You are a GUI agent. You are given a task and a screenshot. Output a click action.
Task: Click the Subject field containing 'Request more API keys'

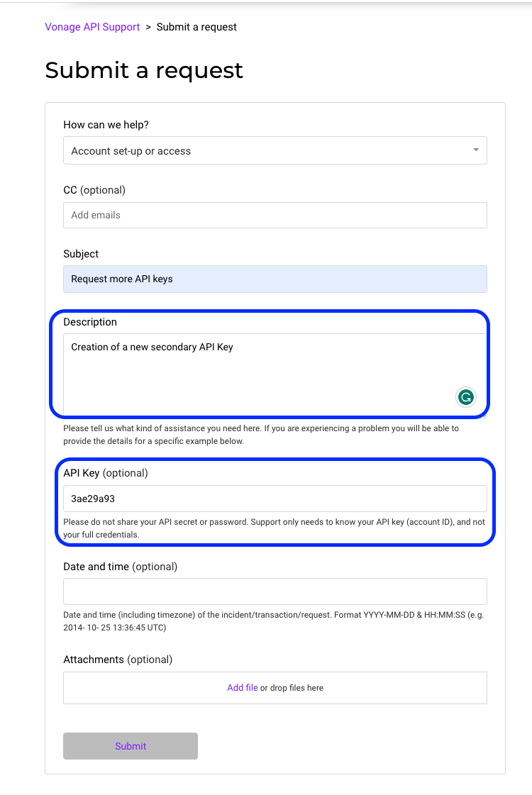pos(275,279)
